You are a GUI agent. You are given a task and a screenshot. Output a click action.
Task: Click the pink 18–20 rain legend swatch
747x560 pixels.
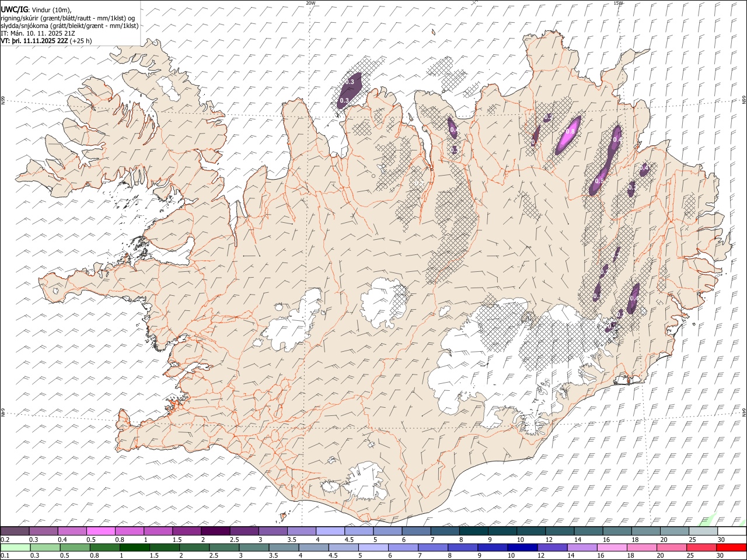(x=641, y=547)
